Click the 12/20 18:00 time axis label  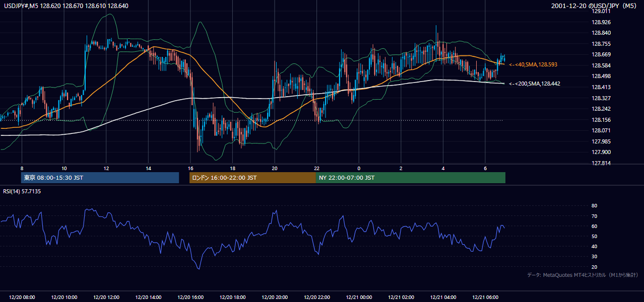pos(232,297)
